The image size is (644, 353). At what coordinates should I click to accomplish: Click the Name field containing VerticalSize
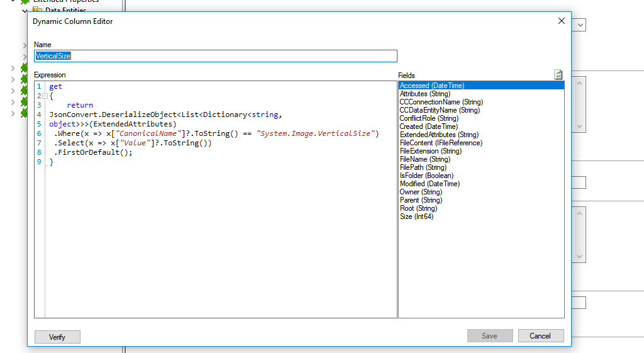coord(215,56)
